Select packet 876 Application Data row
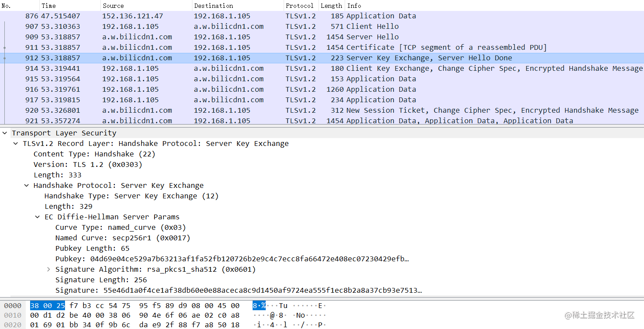 click(322, 16)
